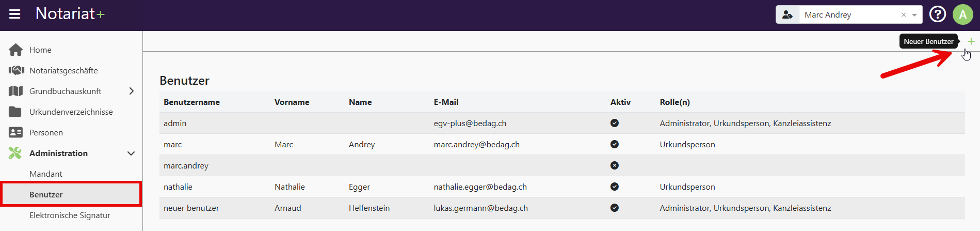
Task: Click the Notariatsgeschäfte handshake icon
Action: (16, 70)
